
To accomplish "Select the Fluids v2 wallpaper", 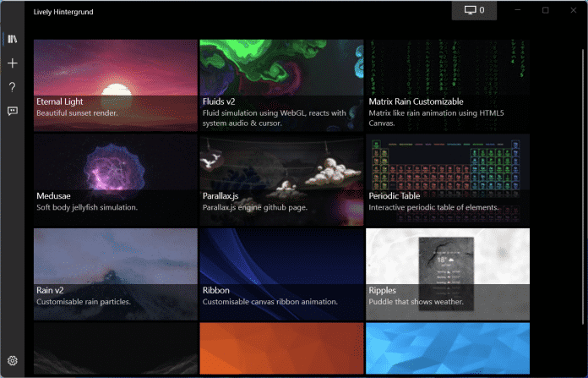I will [281, 85].
